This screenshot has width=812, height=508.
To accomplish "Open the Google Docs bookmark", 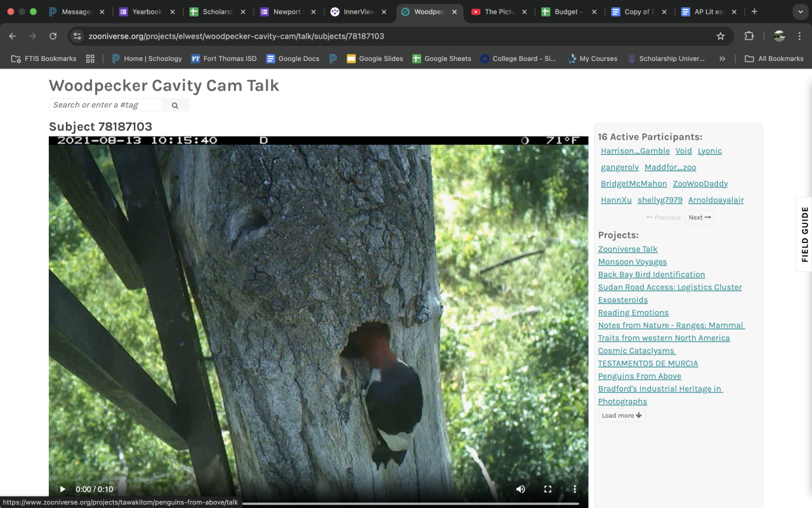I will coord(292,58).
